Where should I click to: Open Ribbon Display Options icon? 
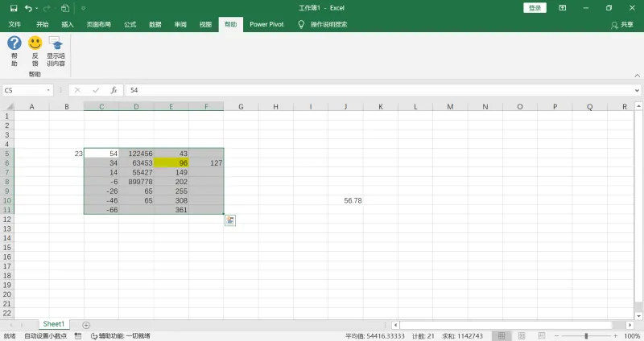coord(563,8)
